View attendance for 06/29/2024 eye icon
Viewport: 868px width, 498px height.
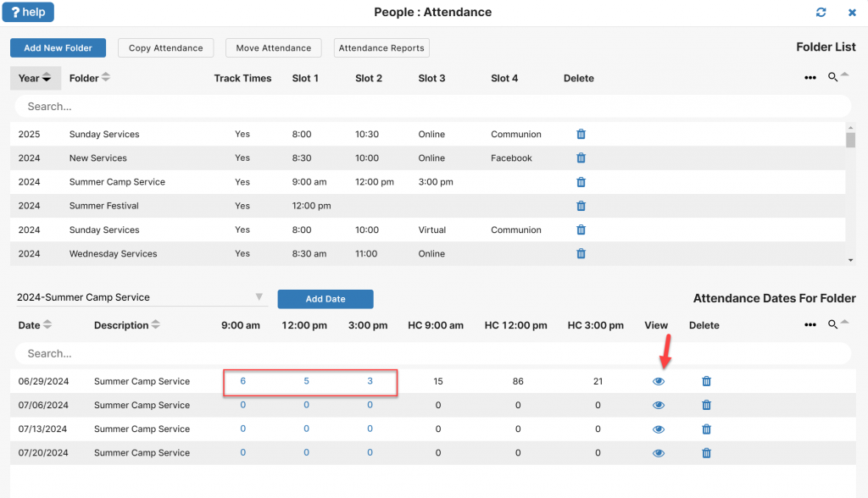pyautogui.click(x=658, y=381)
